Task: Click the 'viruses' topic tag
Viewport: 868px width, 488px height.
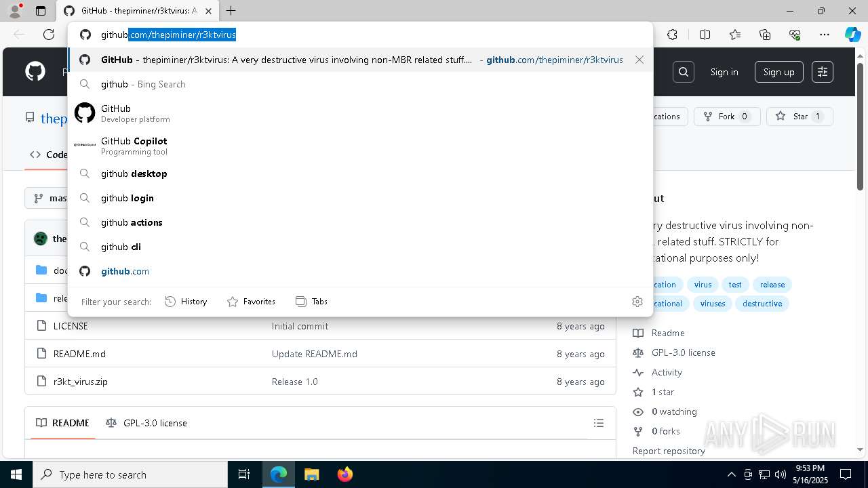Action: (x=713, y=304)
